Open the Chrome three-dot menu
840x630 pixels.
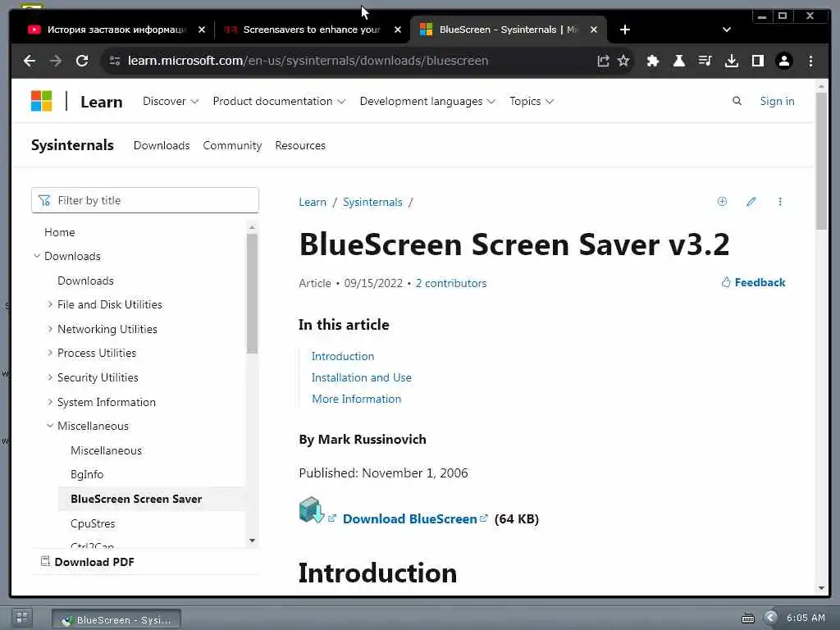pos(810,61)
